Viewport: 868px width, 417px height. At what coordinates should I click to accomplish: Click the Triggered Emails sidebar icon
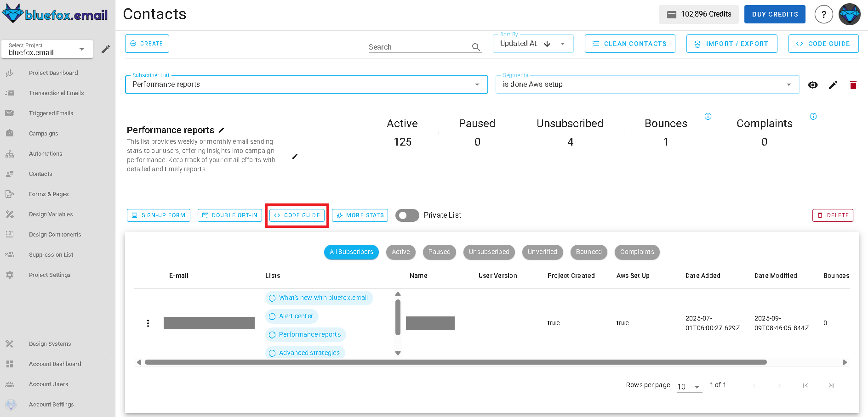click(10, 113)
